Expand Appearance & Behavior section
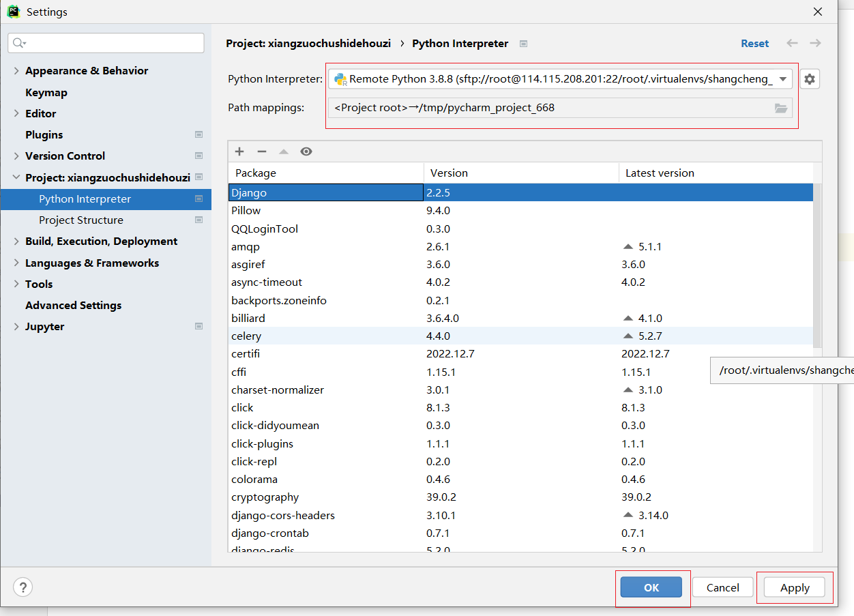The width and height of the screenshot is (854, 616). point(16,70)
